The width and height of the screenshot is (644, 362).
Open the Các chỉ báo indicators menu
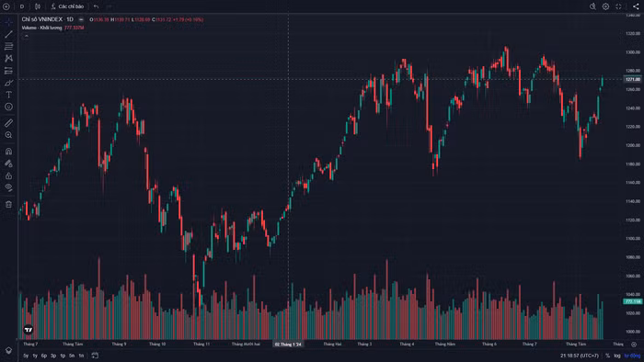[67, 6]
